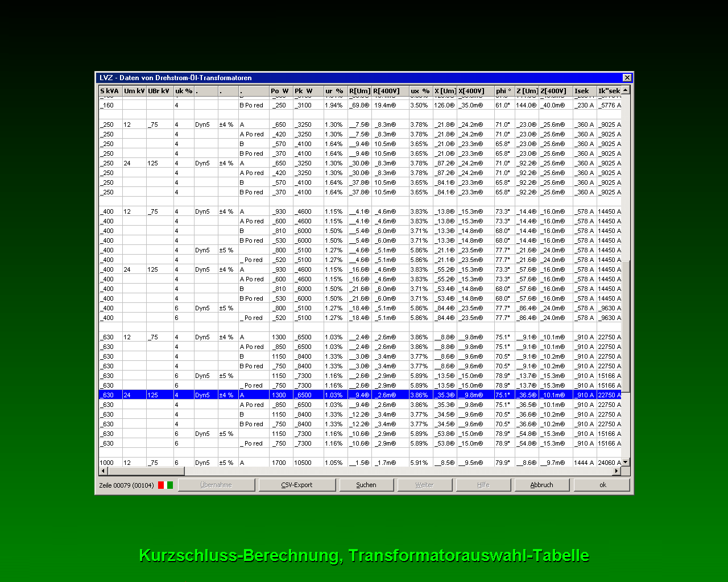Click the vertical scrollbar up arrow
The height and width of the screenshot is (582, 728).
click(x=626, y=90)
